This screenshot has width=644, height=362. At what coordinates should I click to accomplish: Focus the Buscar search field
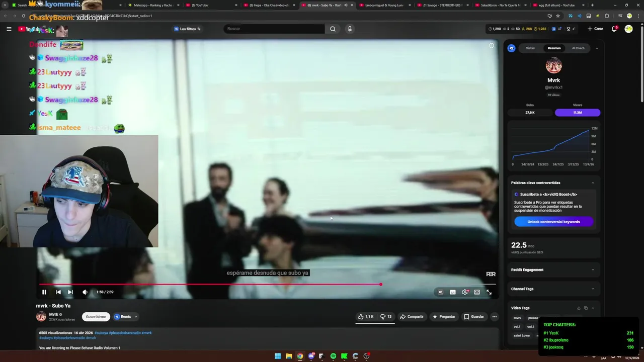[x=274, y=29]
